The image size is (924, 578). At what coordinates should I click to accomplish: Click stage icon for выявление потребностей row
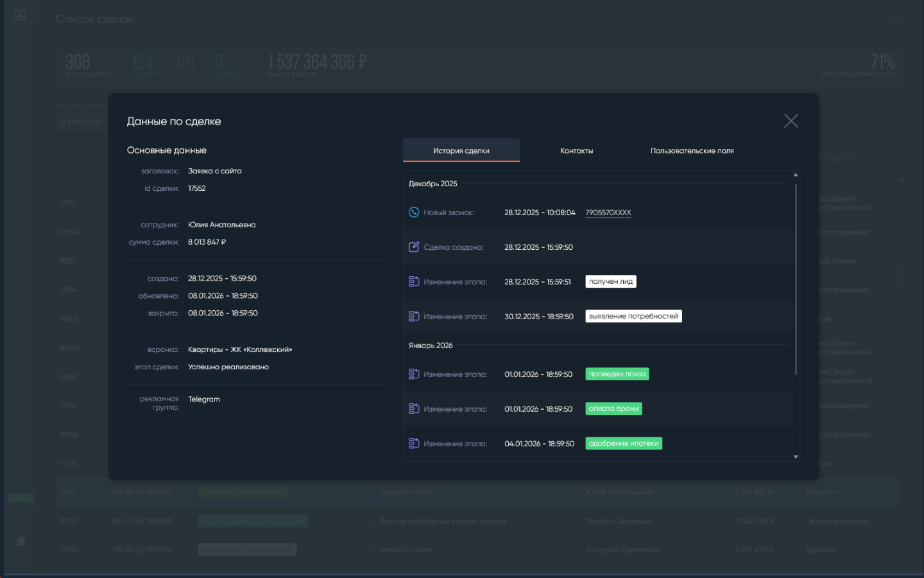pyautogui.click(x=414, y=317)
